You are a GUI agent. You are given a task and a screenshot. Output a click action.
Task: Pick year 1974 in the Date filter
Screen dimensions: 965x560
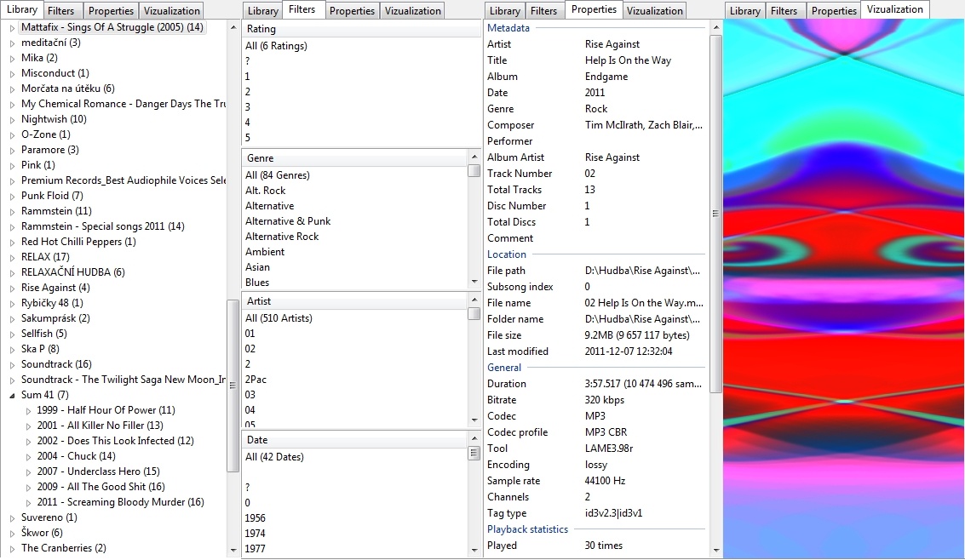click(x=255, y=534)
